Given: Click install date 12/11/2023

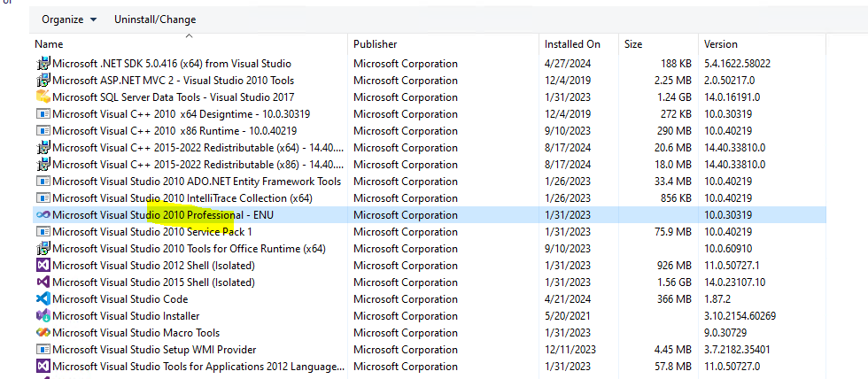Looking at the screenshot, I should [x=570, y=350].
